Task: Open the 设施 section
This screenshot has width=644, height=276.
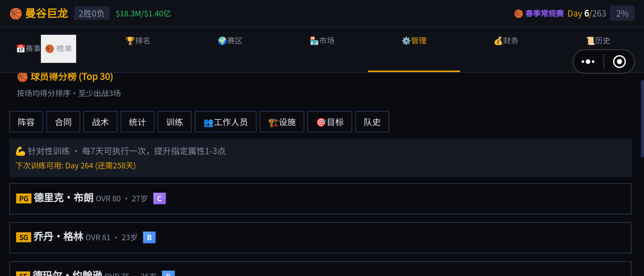Action: pos(282,122)
